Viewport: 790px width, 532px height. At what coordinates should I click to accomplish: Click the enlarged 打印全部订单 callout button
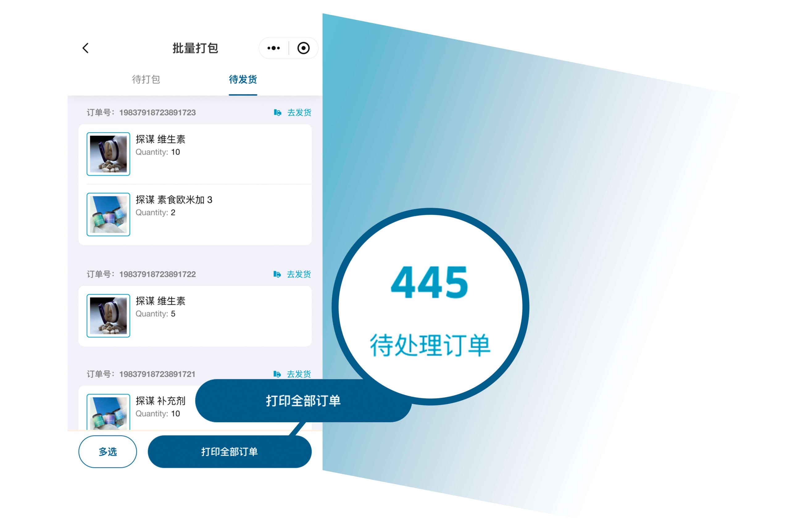303,401
